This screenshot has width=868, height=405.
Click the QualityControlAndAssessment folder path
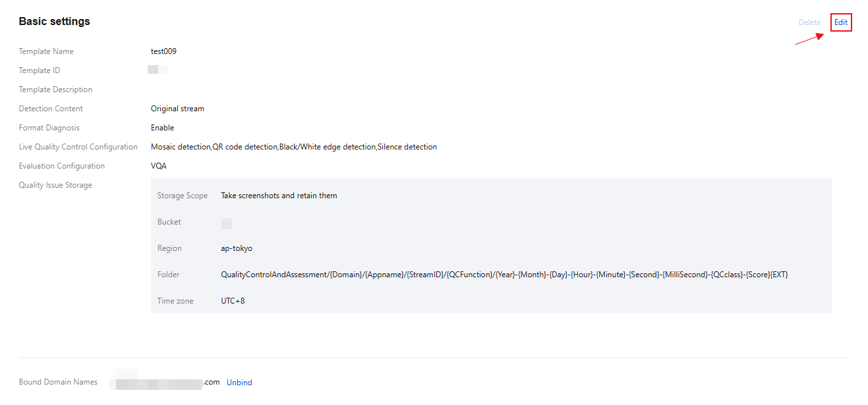(x=504, y=275)
